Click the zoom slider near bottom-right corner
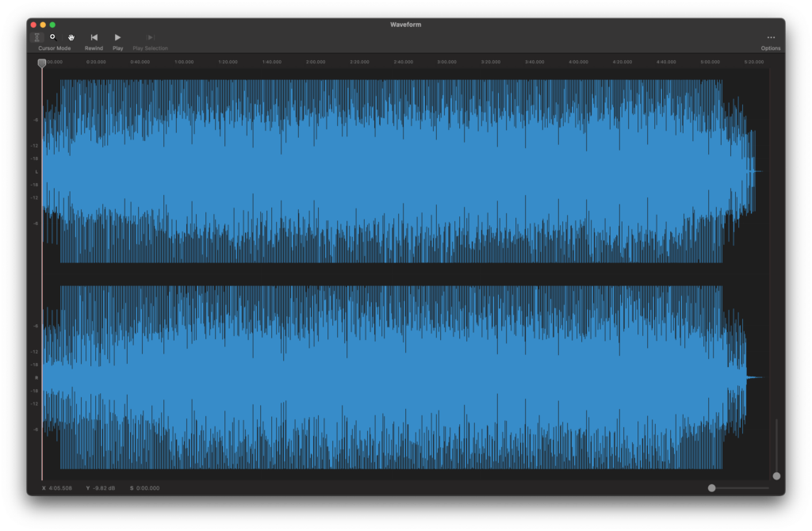 [712, 488]
